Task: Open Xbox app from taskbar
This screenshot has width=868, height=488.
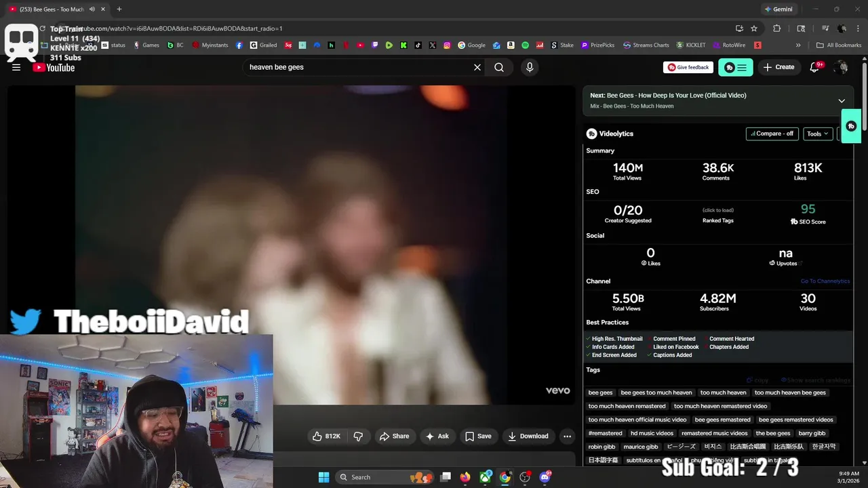Action: tap(486, 477)
